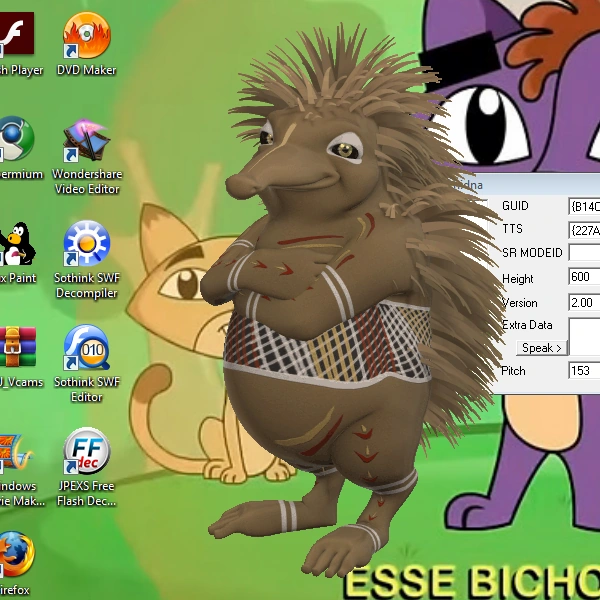Launch JPEXS Free Flash Decompiler shortcut
The height and width of the screenshot is (600, 600).
(87, 452)
